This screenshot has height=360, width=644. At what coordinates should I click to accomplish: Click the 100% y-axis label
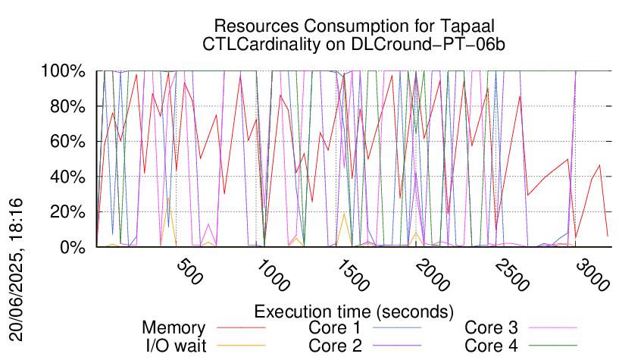[63, 71]
